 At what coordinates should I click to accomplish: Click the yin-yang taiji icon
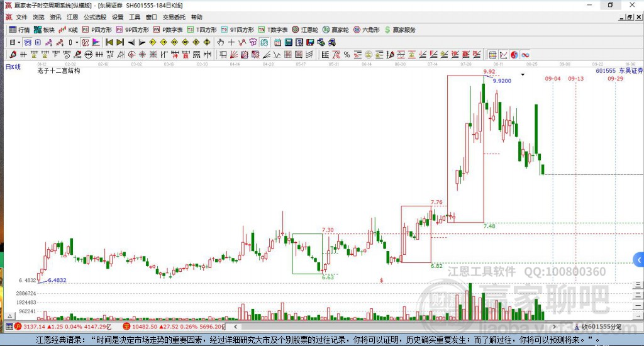[514, 55]
